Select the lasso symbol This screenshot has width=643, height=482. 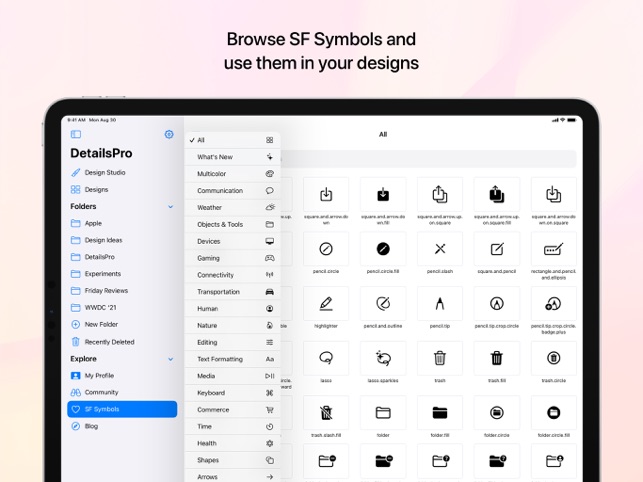(x=326, y=358)
